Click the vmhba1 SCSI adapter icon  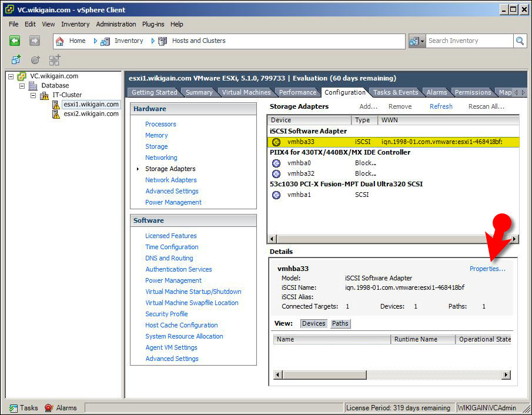[x=276, y=195]
